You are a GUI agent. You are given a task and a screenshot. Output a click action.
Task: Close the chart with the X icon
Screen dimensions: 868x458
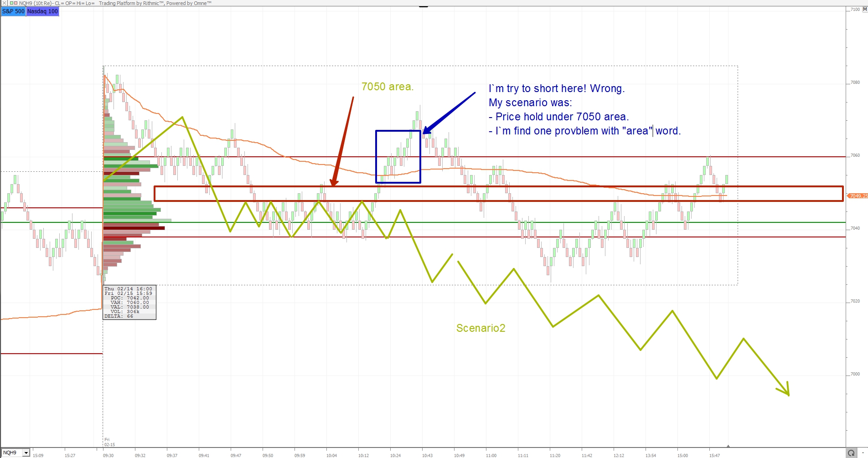tap(4, 3)
